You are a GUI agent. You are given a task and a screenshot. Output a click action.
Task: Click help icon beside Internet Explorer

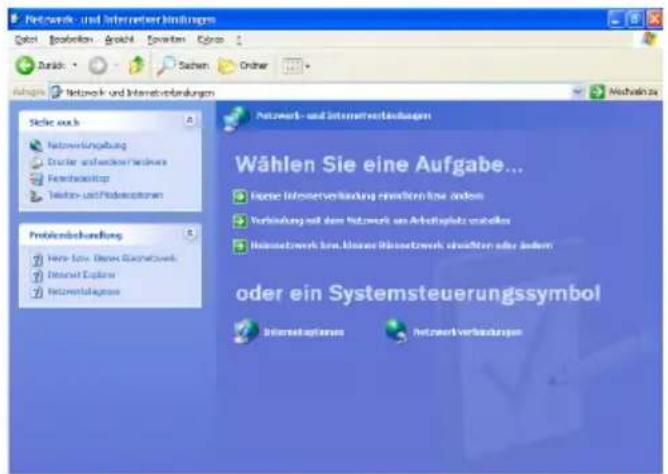(37, 276)
